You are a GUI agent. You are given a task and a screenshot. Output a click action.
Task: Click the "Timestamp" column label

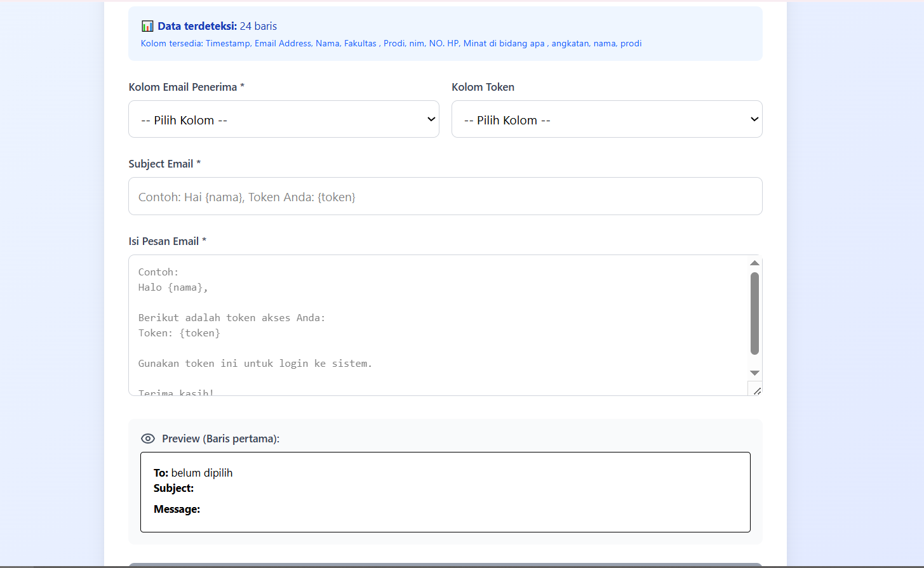228,43
